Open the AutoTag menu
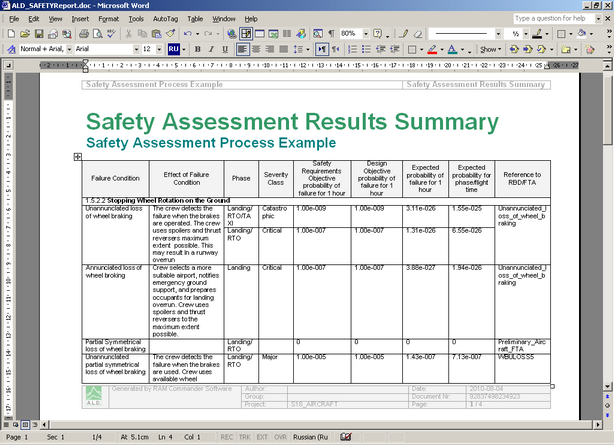This screenshot has height=445, width=614. point(165,18)
